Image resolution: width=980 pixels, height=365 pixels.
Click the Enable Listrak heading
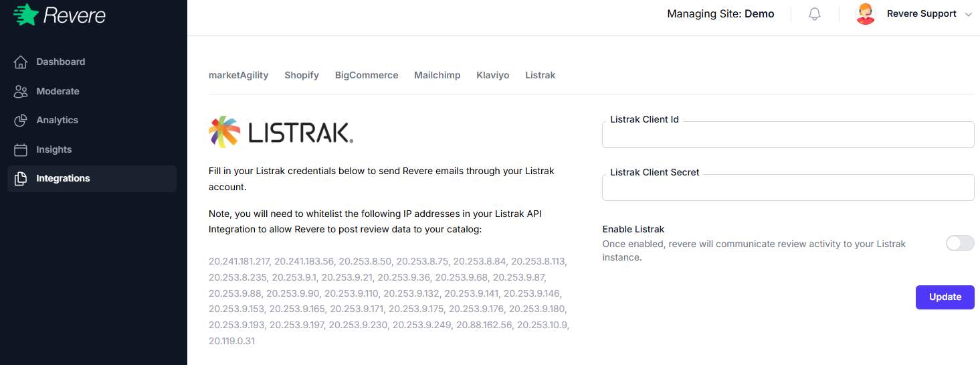(633, 229)
